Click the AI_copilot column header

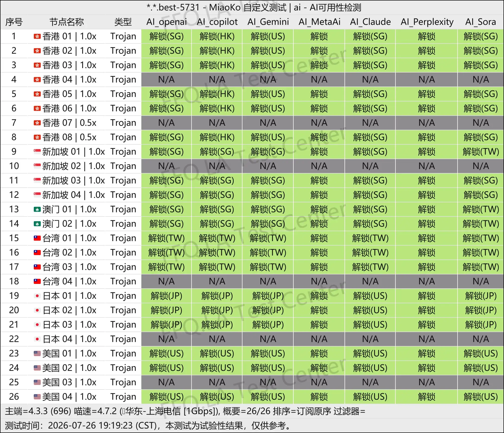coord(217,22)
